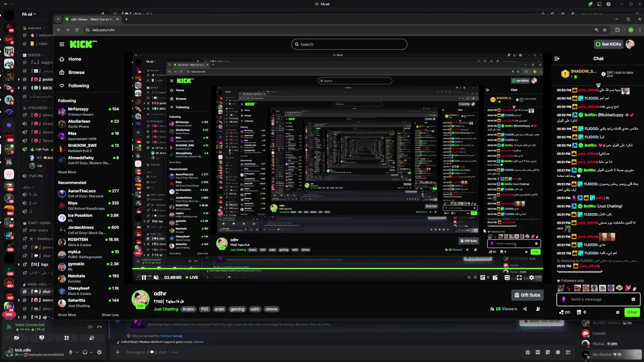
Task: Bookmark this page with star icon
Action: tap(605, 30)
